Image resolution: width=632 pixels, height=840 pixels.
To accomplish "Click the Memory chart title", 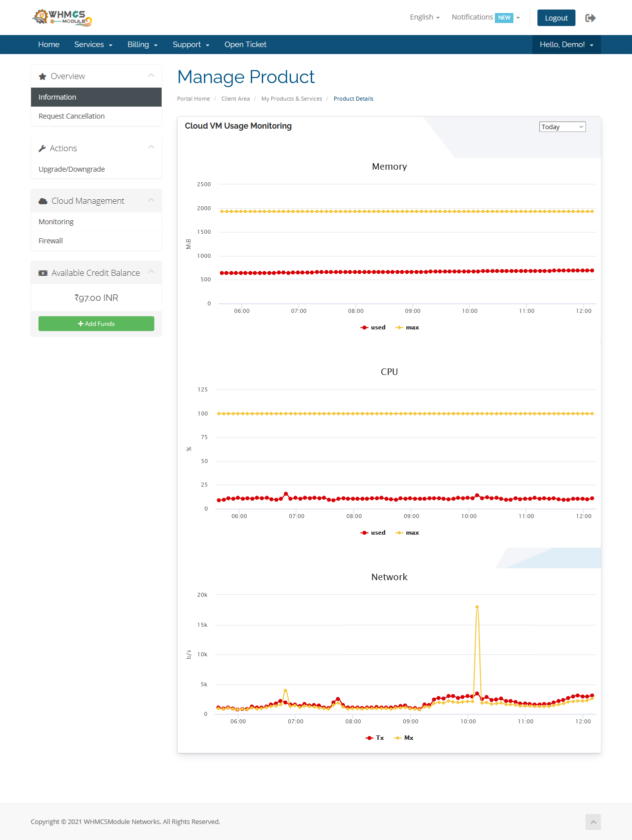I will (x=389, y=167).
